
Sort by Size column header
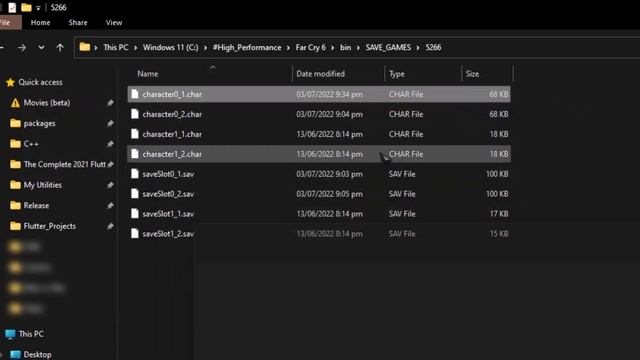(472, 74)
